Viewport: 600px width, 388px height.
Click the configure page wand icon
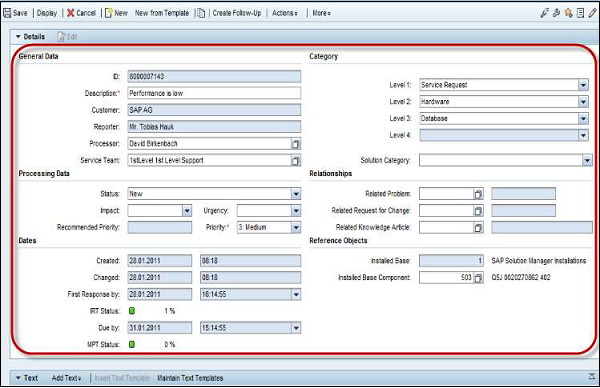(x=544, y=13)
